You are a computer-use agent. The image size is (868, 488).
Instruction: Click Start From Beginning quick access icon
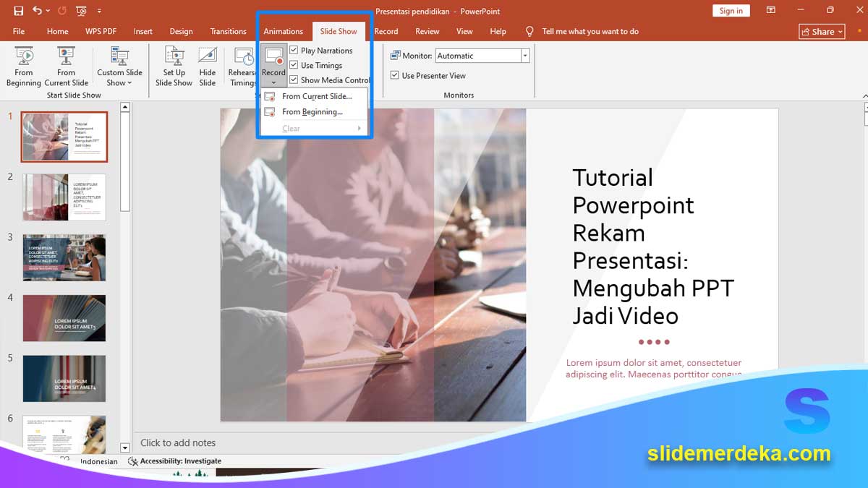point(81,11)
